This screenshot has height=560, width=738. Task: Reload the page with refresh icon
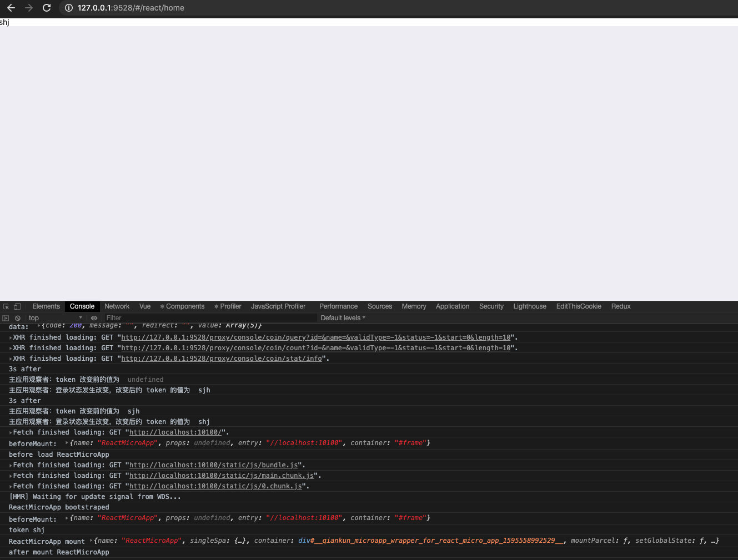point(47,8)
